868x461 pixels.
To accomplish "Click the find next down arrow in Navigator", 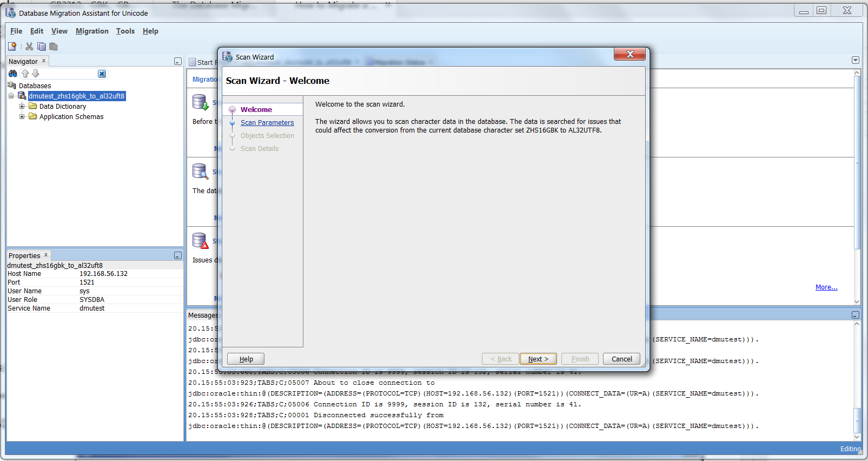I will point(36,74).
